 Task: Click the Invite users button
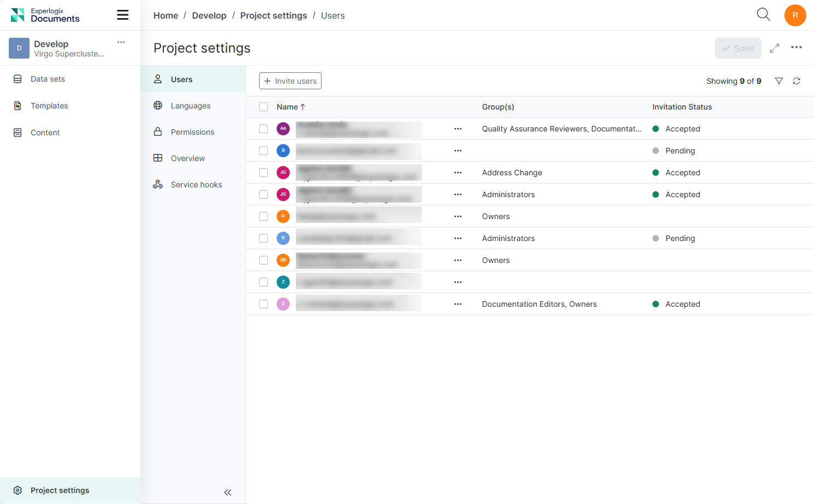coord(290,81)
